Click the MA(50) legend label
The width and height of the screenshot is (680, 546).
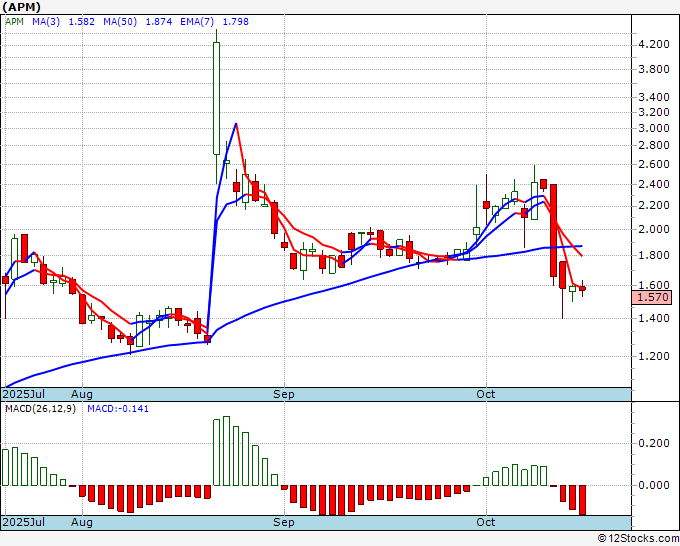120,21
